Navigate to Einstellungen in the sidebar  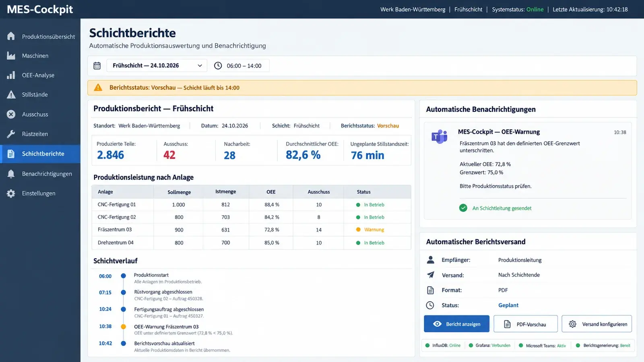(40, 193)
